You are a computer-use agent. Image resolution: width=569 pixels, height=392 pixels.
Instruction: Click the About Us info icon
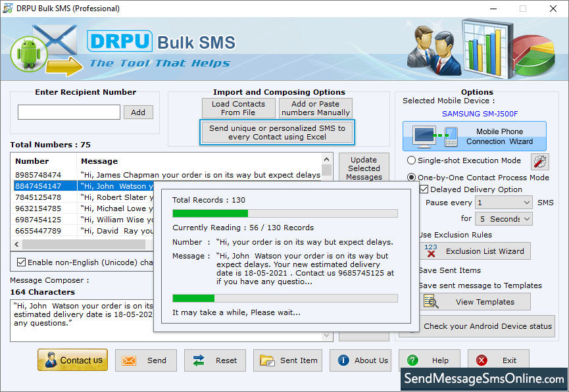[x=343, y=360]
